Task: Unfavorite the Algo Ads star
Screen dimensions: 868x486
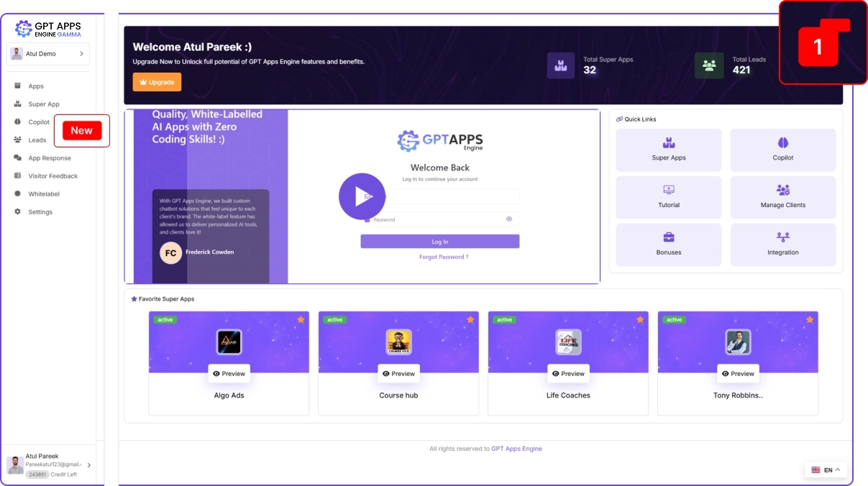Action: tap(301, 319)
